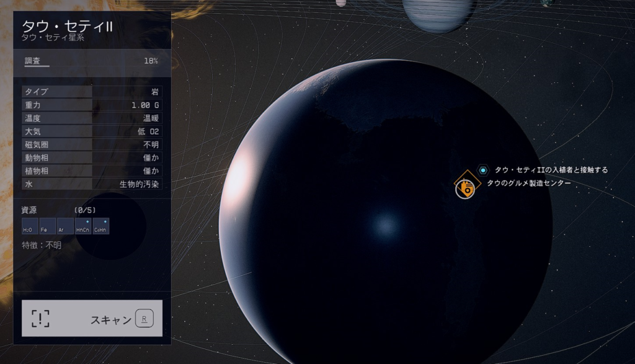Select the C6Hn resource tile
Image resolution: width=635 pixels, height=364 pixels.
click(x=101, y=226)
